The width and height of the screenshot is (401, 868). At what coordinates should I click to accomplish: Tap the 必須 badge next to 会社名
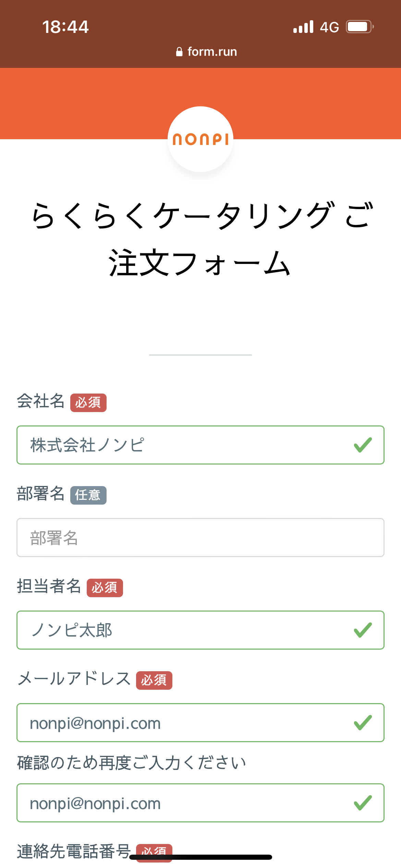pos(88,403)
